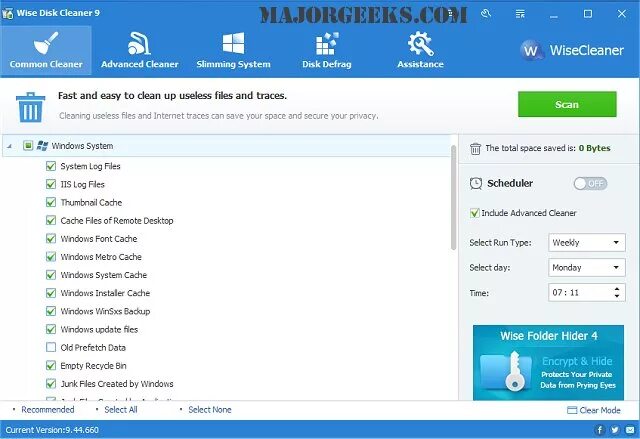Select the Empty Recycle Bin label text
640x439 pixels.
pos(93,366)
